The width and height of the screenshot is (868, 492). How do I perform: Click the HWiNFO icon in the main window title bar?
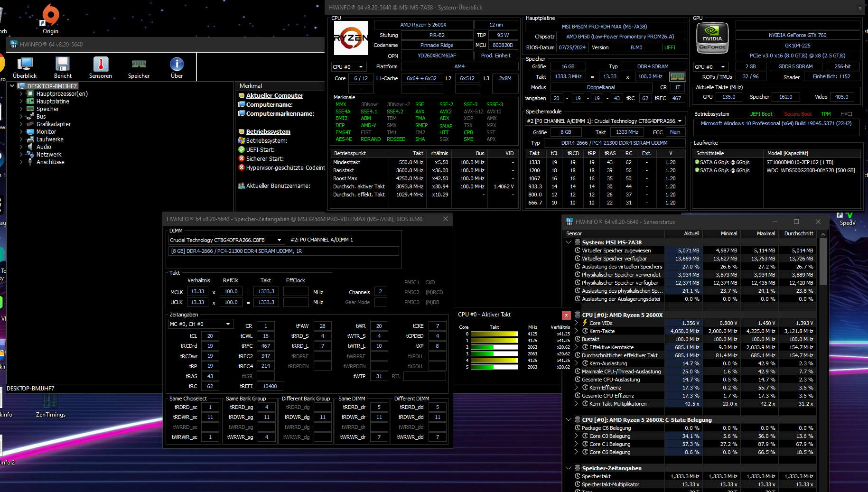(14, 44)
